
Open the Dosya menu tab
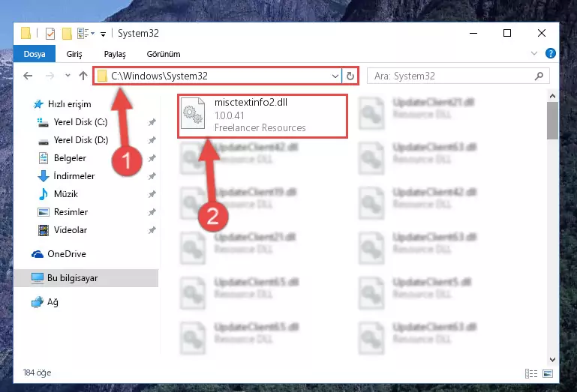tap(35, 54)
